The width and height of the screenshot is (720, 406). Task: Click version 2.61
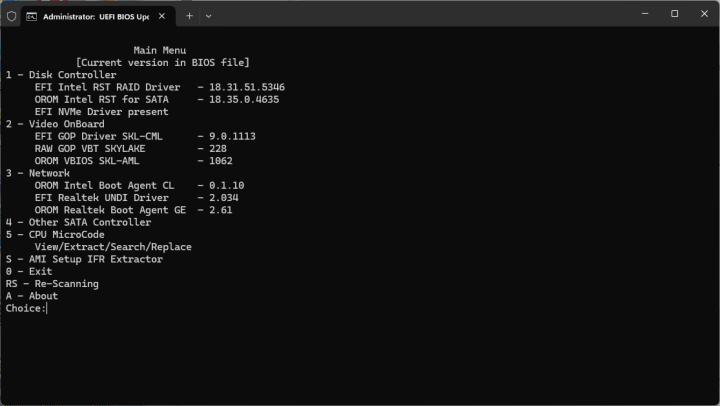pyautogui.click(x=220, y=210)
